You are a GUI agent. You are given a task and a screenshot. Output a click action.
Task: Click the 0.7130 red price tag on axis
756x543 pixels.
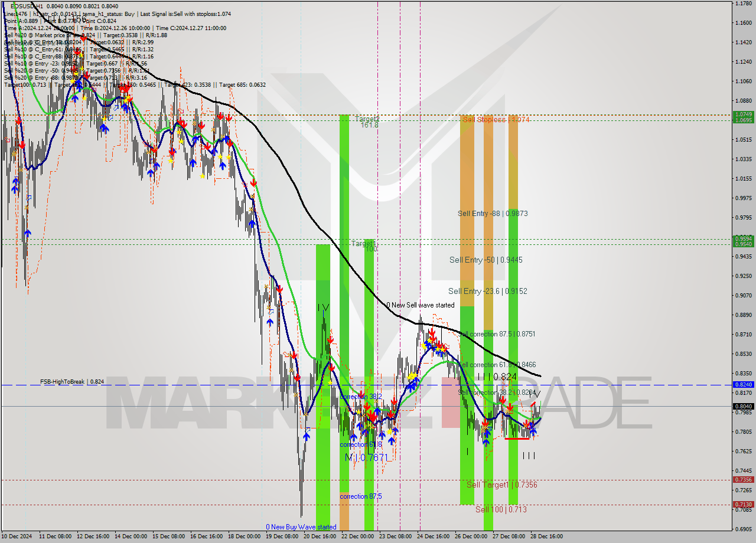742,505
